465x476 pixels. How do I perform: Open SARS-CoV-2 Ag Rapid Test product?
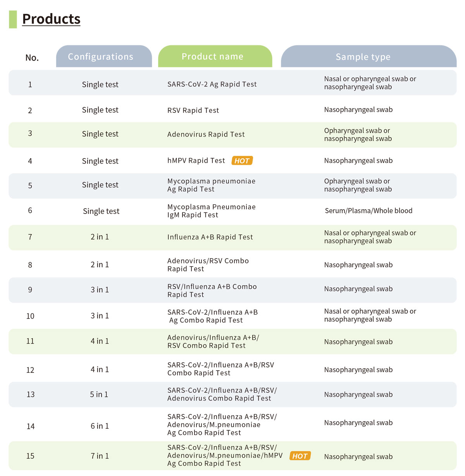pos(212,84)
